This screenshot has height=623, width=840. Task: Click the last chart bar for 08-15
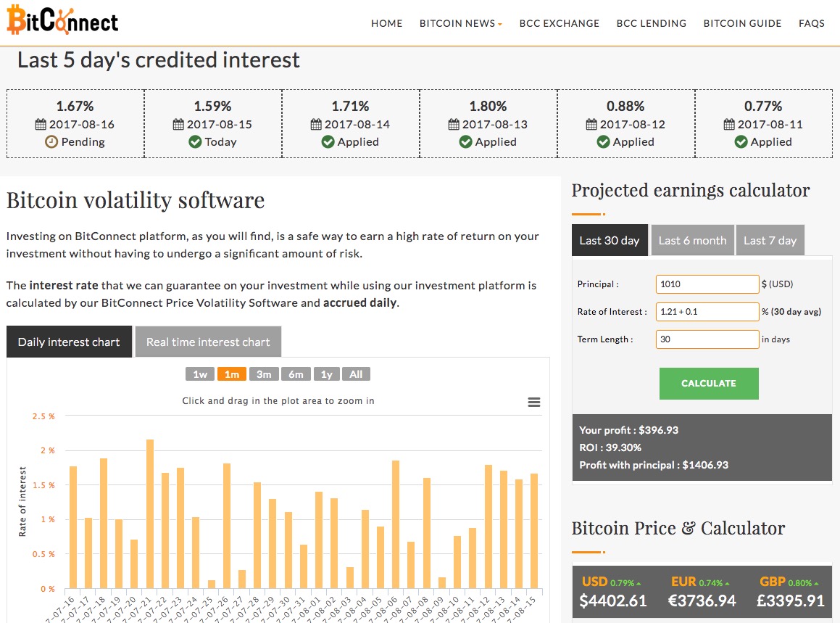point(534,531)
